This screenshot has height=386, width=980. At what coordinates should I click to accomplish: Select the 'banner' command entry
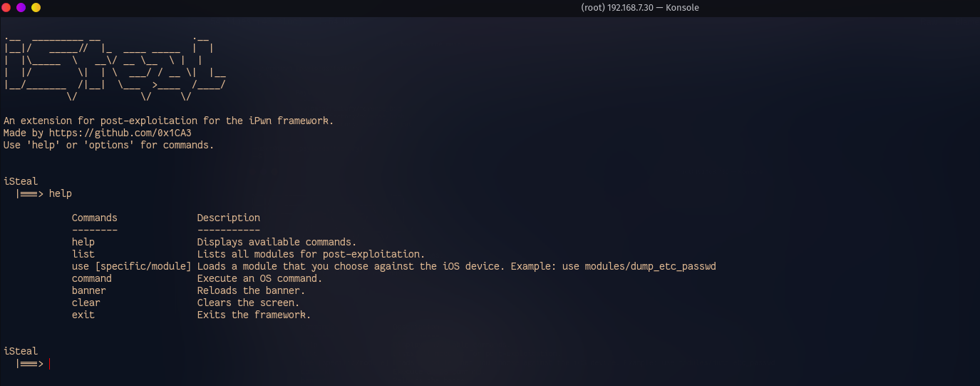tap(89, 290)
